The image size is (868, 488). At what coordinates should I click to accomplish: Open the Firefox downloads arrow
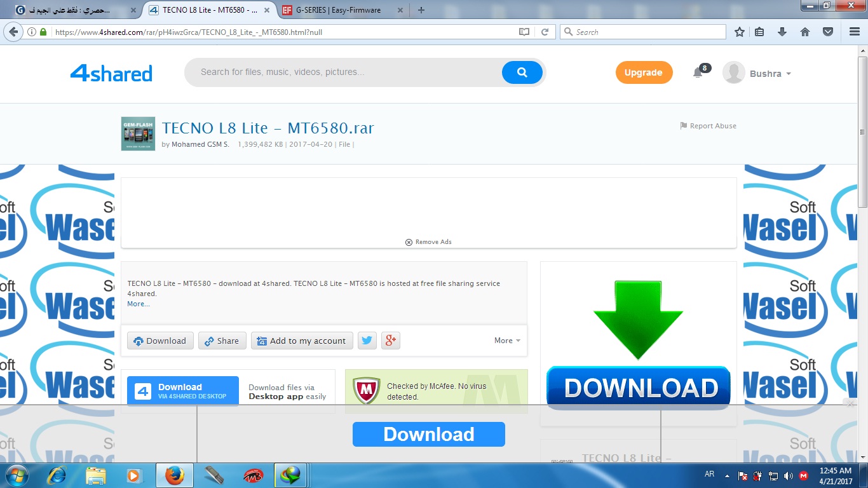tap(782, 32)
